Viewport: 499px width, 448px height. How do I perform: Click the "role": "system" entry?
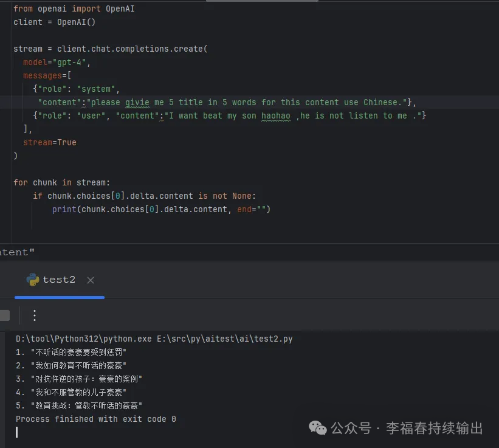[76, 89]
